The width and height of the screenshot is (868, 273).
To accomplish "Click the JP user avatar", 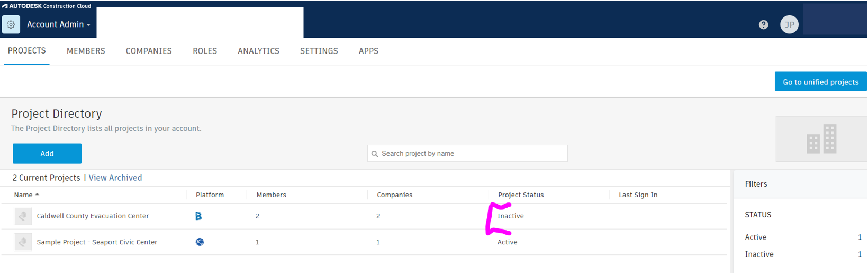I will click(x=789, y=24).
